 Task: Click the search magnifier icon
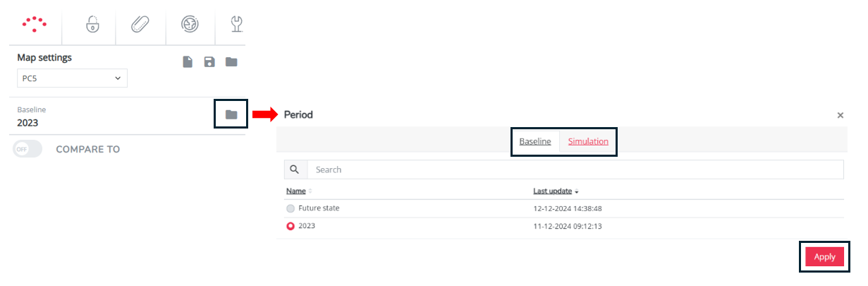295,169
